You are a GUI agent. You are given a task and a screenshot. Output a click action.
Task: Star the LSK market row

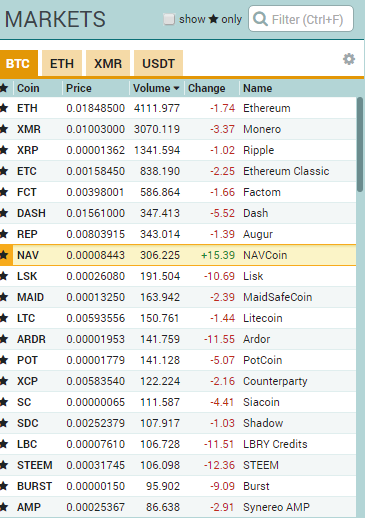(4, 276)
